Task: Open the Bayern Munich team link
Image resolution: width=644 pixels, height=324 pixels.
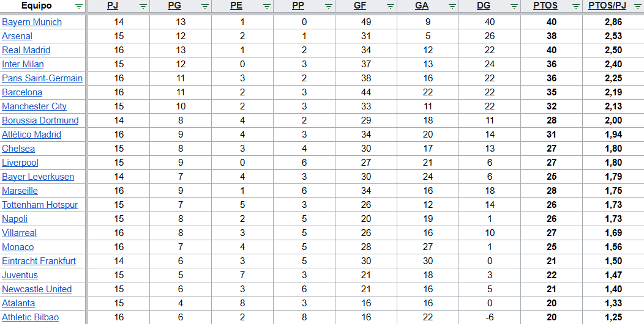Action: click(x=32, y=22)
